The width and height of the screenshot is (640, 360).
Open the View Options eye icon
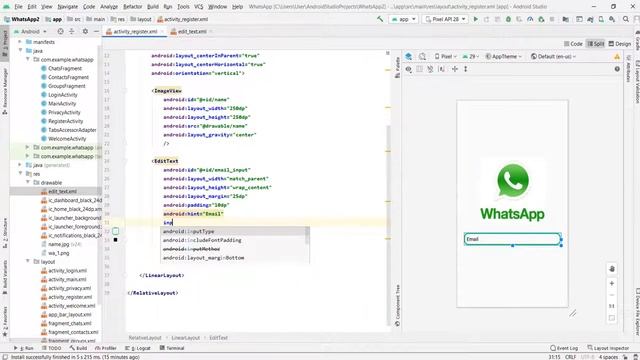coord(409,69)
